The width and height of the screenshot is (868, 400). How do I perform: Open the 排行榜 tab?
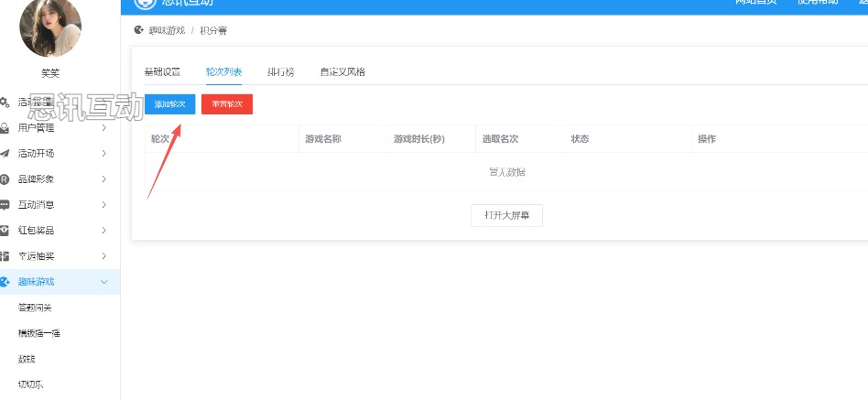[280, 71]
